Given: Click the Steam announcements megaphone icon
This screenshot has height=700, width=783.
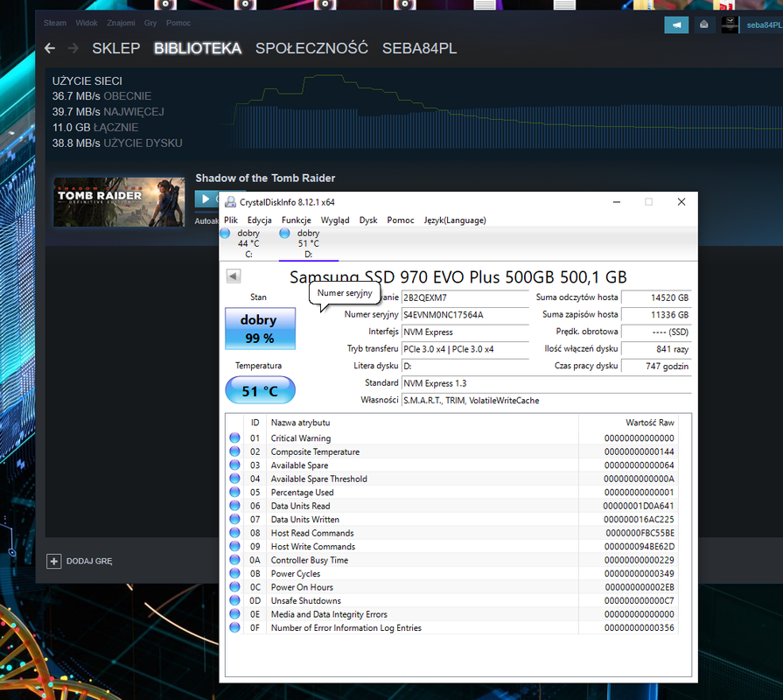Looking at the screenshot, I should (x=676, y=25).
